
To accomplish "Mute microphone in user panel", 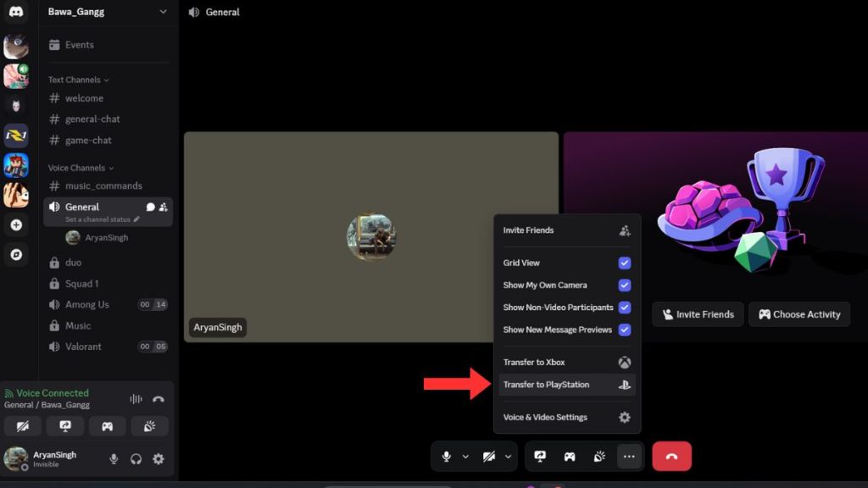I will 114,458.
